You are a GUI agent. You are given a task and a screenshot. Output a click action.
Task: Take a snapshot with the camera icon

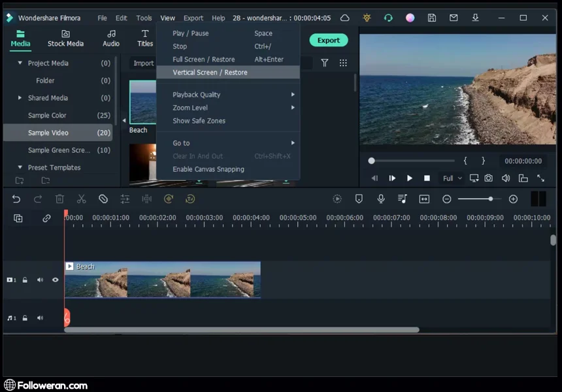(x=489, y=178)
